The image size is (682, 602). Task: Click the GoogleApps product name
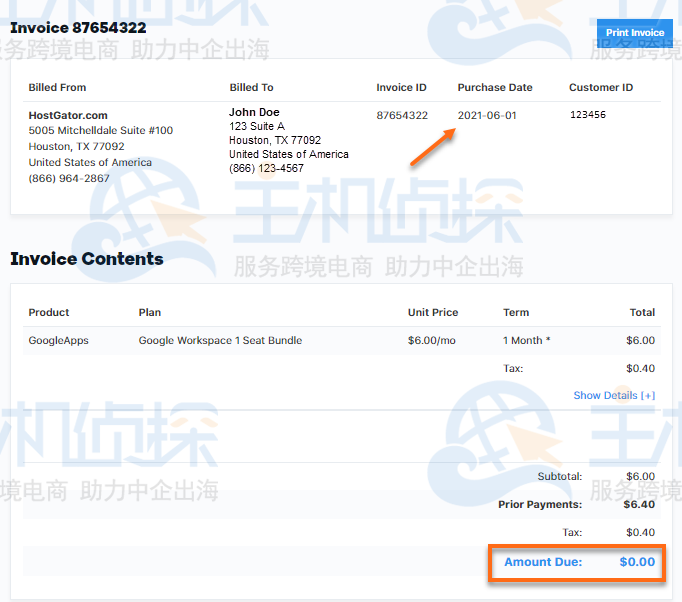[x=58, y=340]
